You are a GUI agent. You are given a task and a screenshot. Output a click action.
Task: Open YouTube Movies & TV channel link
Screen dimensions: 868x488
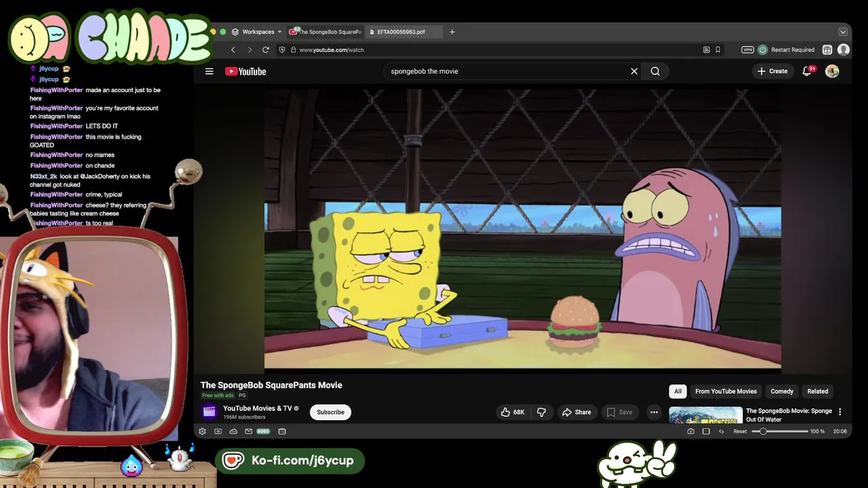tap(257, 408)
